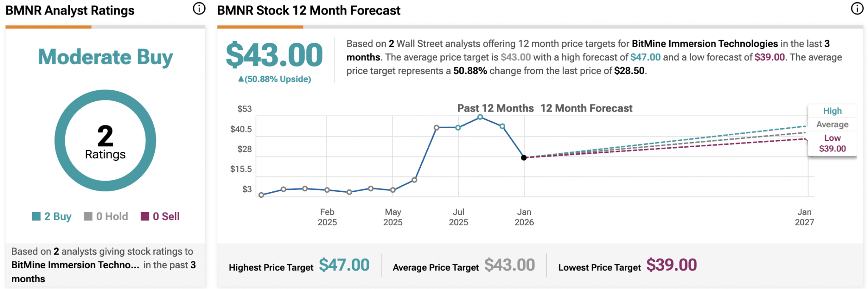This screenshot has width=868, height=289.
Task: Click the Average forecast label
Action: pyautogui.click(x=832, y=124)
